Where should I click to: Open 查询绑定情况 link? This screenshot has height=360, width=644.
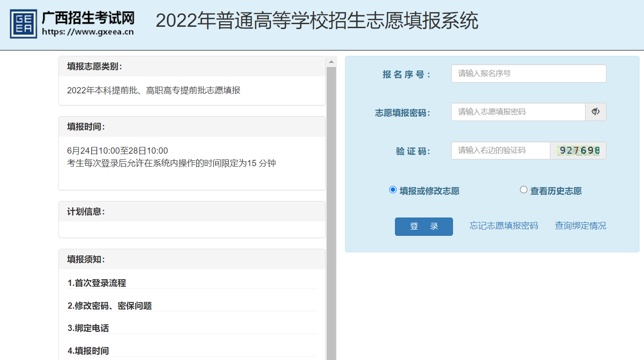(580, 226)
